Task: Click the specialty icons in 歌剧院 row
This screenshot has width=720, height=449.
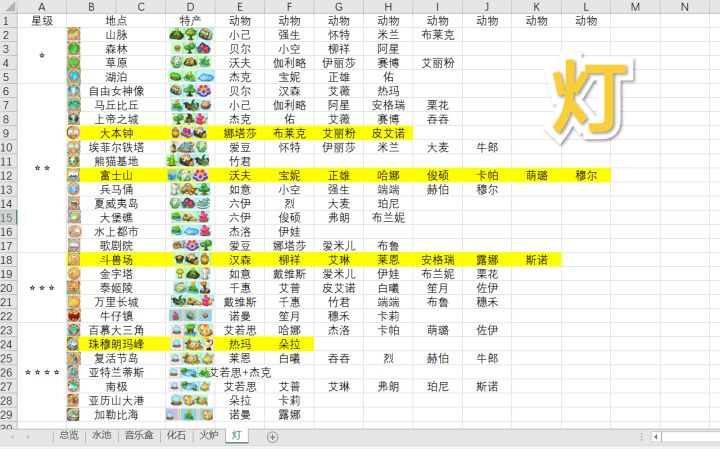Action: point(193,246)
